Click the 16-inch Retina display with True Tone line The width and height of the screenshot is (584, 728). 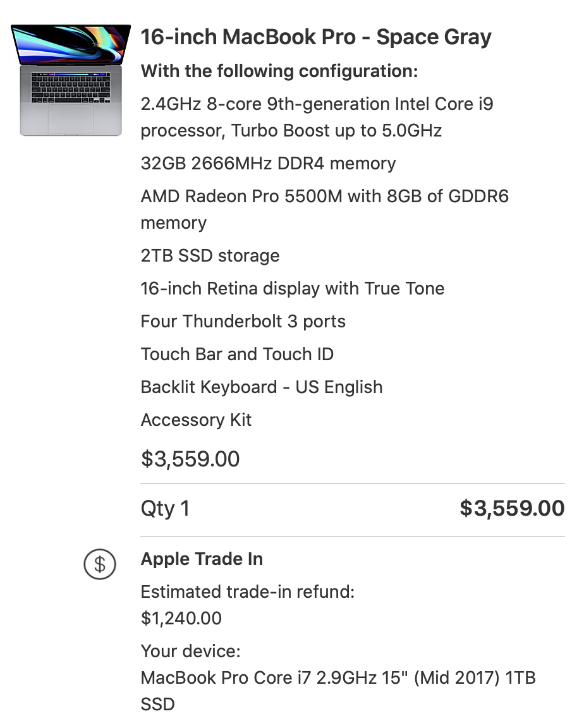click(293, 289)
